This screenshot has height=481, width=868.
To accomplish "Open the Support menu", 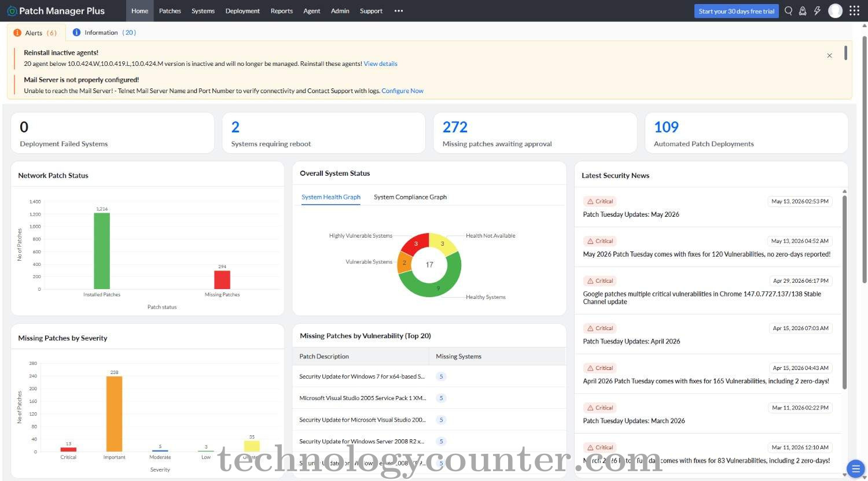I will click(371, 11).
